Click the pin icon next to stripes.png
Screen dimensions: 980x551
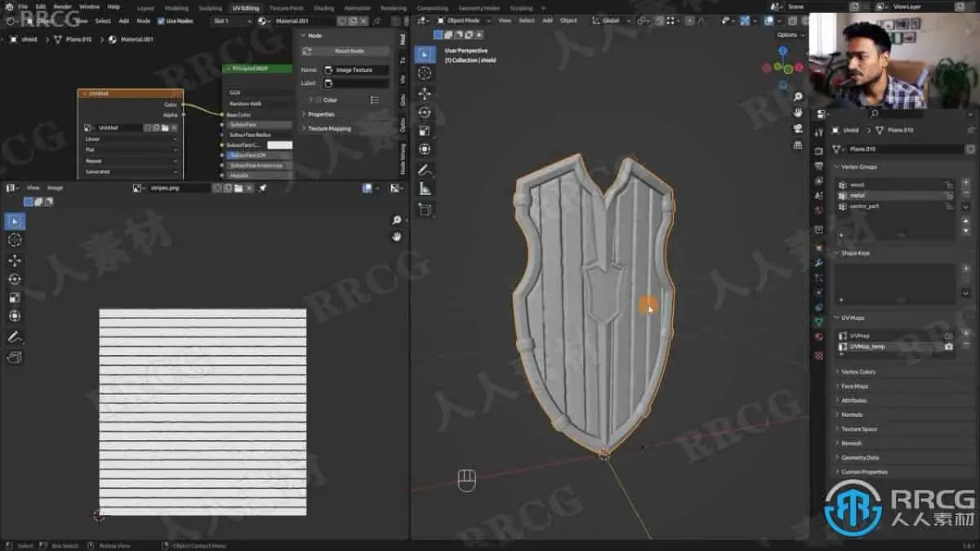coord(261,187)
